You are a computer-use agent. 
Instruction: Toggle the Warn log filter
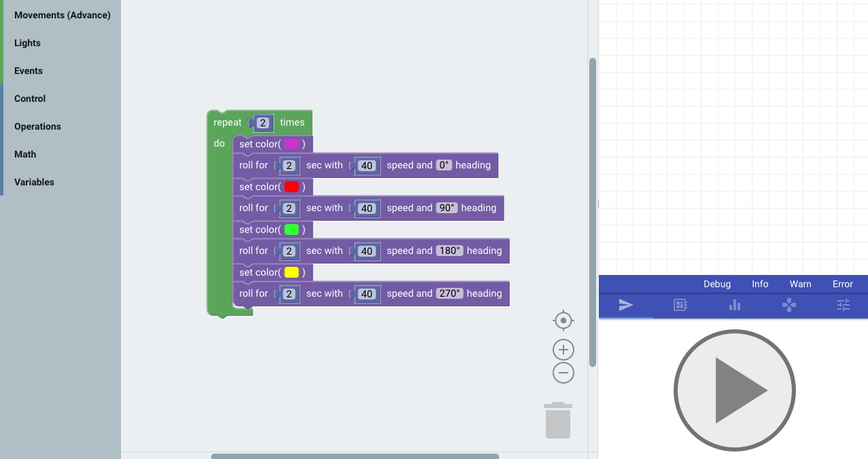coord(800,284)
